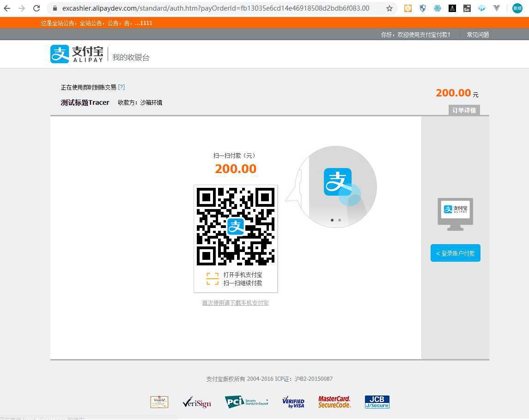Screen dimensions: 529x420
Task: Click the 登录账户付款 button
Action: (x=455, y=253)
